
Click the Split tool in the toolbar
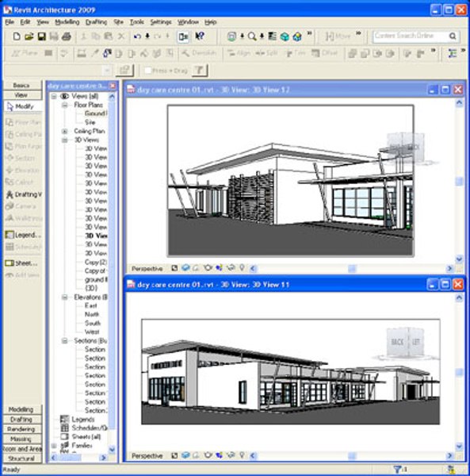(266, 53)
